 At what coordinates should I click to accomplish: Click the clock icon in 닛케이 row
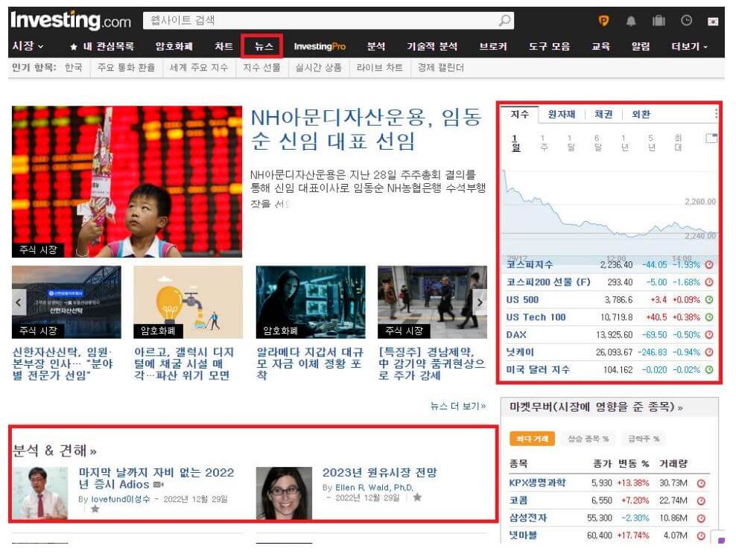[x=709, y=352]
